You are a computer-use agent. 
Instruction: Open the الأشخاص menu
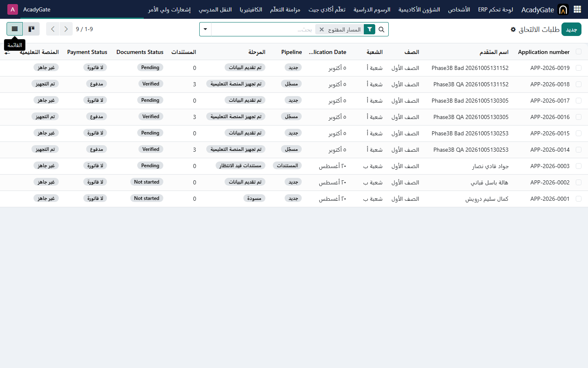point(459,9)
